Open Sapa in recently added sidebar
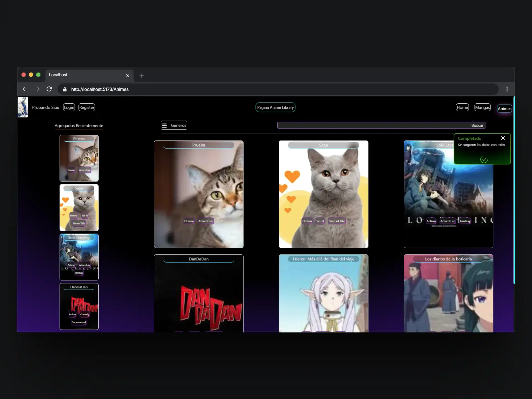The image size is (532, 399). pyautogui.click(x=79, y=207)
